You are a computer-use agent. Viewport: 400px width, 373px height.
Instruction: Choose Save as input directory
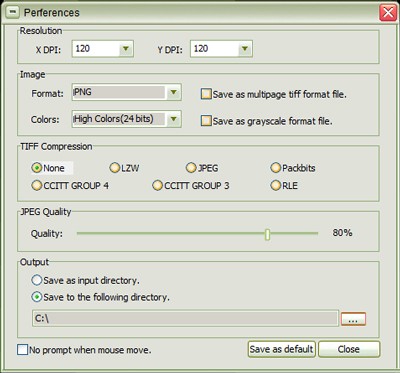click(37, 280)
